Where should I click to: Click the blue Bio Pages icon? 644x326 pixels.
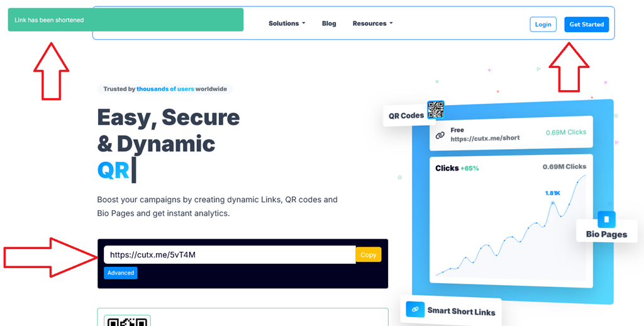(x=606, y=219)
